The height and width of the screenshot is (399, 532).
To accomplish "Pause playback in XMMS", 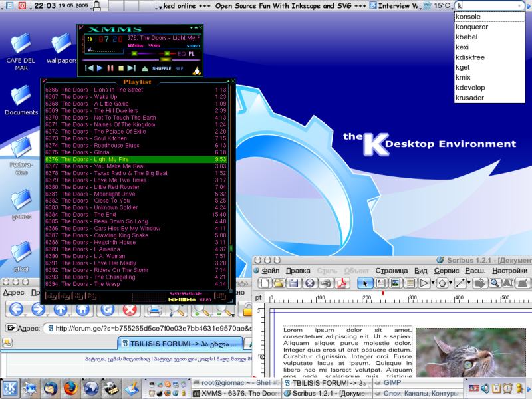I will point(111,68).
